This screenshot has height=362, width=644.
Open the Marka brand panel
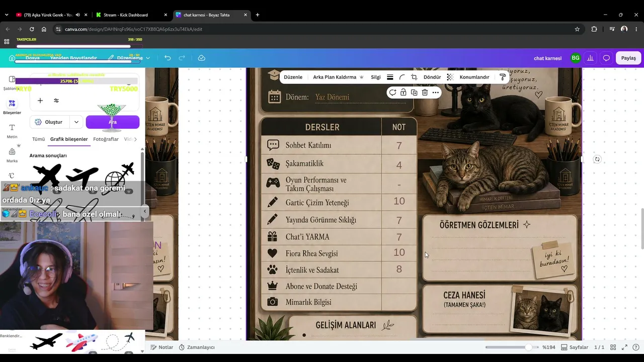coord(12,155)
